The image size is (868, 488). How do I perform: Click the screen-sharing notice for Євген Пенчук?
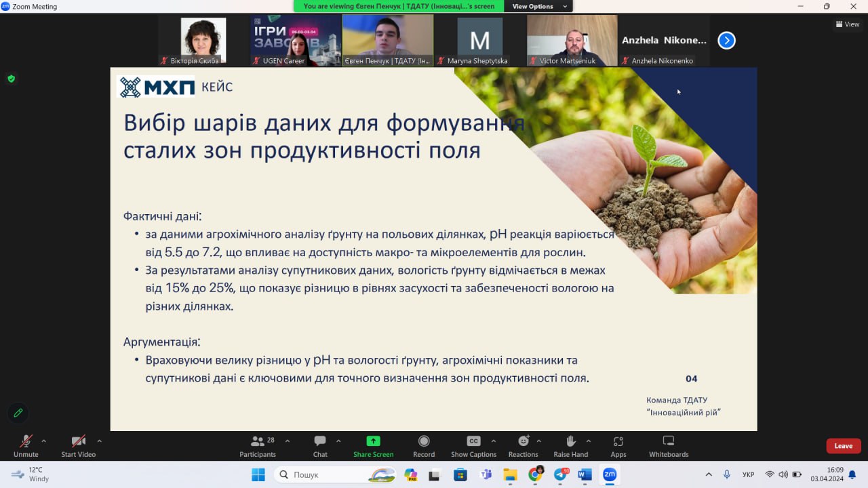click(399, 6)
